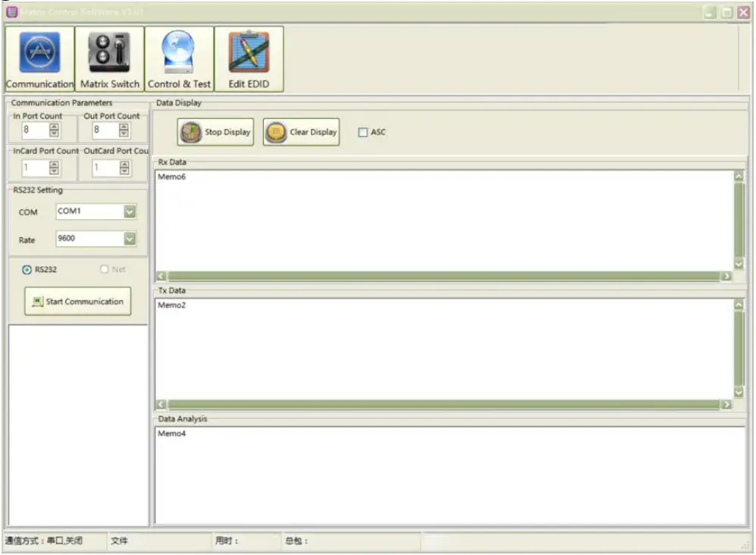
Task: Close the Matrix Control Software window
Action: coord(743,12)
